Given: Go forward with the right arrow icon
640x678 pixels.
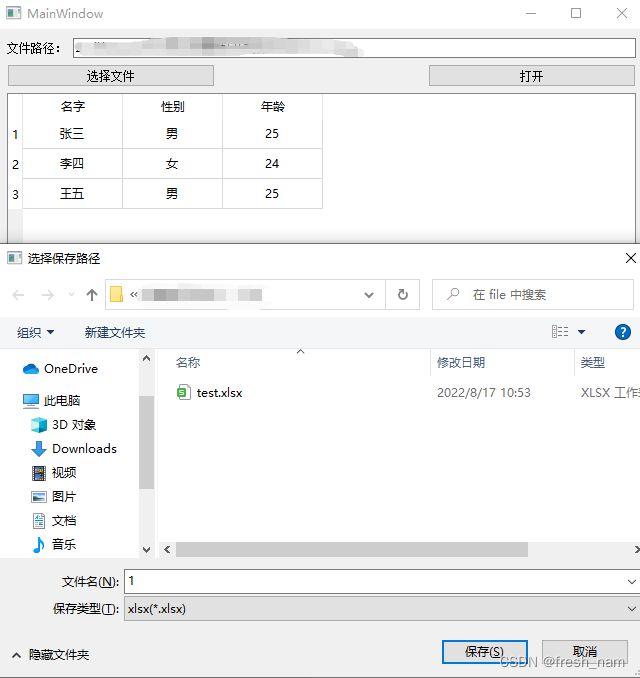Looking at the screenshot, I should tap(48, 295).
